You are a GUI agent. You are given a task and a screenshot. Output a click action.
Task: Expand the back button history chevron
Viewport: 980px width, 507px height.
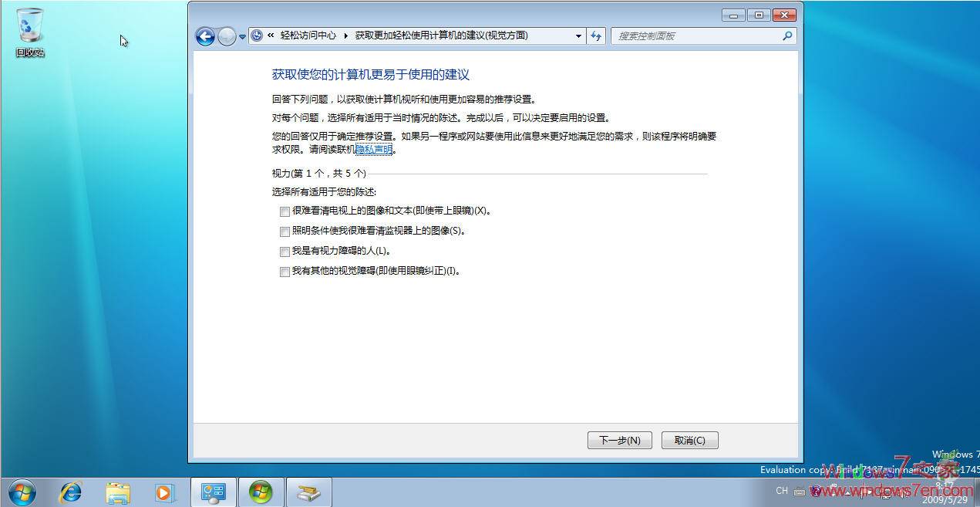[x=241, y=35]
